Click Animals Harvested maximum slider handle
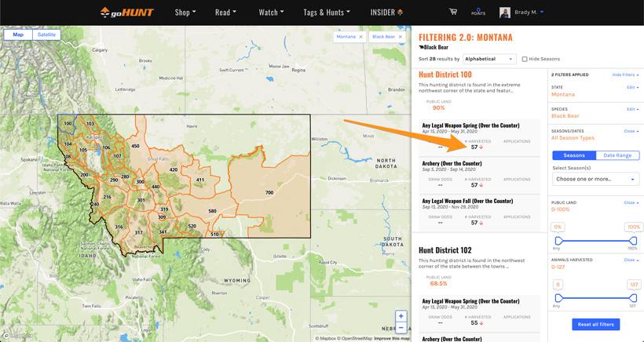The image size is (644, 342). pyautogui.click(x=633, y=298)
